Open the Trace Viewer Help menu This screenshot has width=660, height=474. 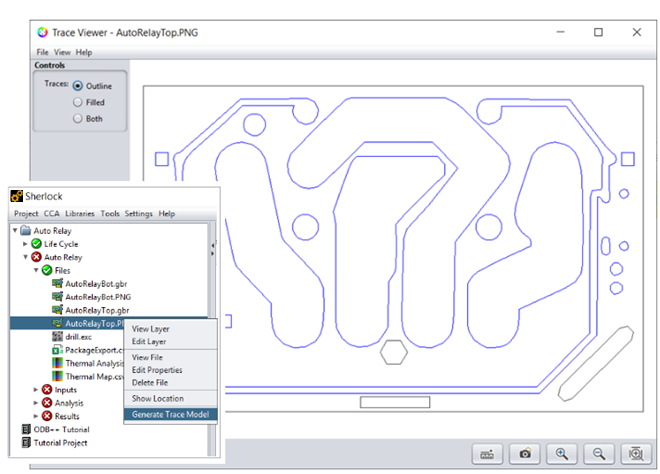pyautogui.click(x=84, y=52)
